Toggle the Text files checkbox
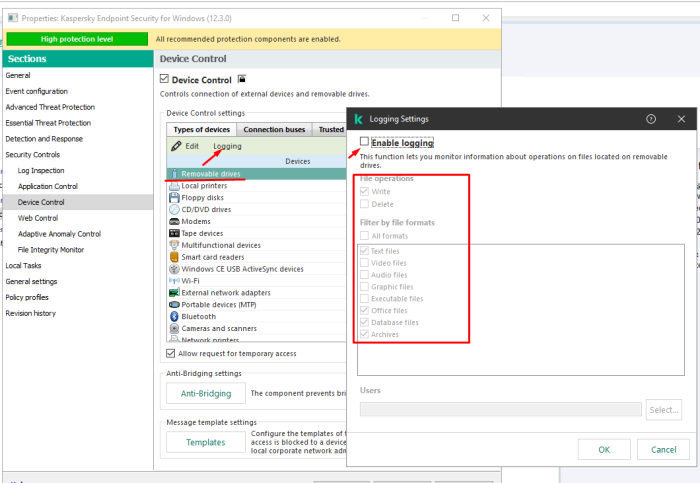700x483 pixels. click(364, 251)
